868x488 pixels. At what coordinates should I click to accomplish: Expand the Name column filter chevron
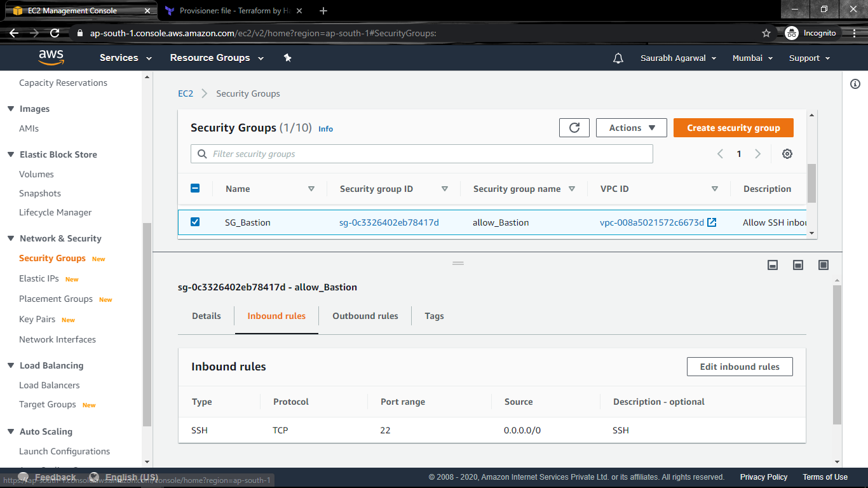[311, 188]
